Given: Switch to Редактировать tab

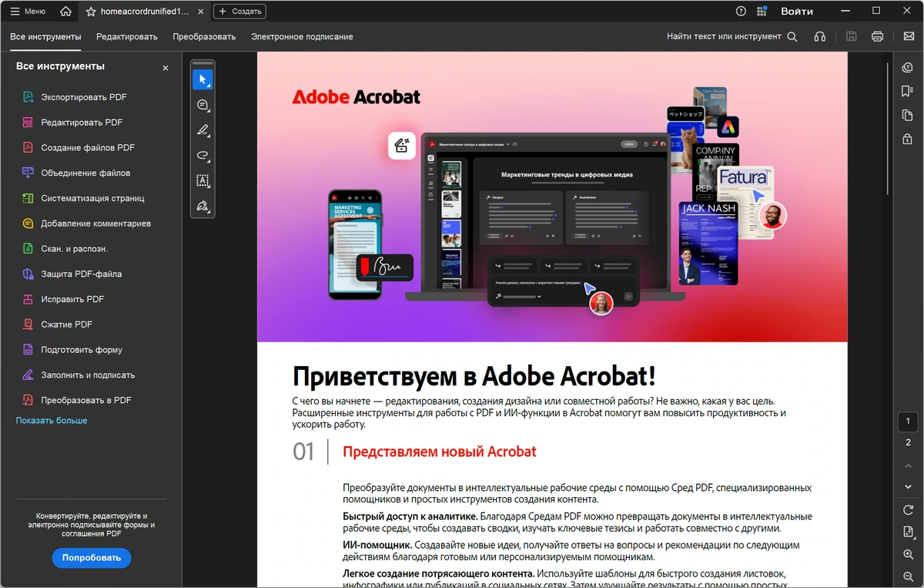Looking at the screenshot, I should [x=127, y=37].
